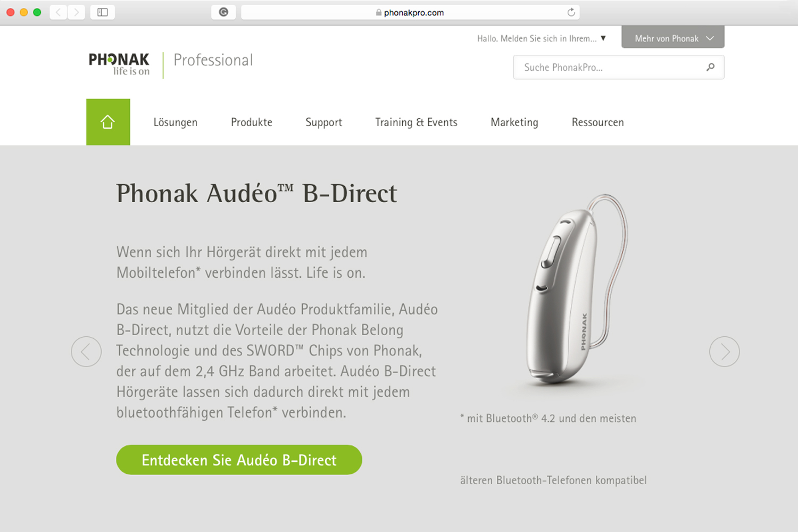The image size is (798, 532).
Task: Open the Marketing menu
Action: coord(514,122)
